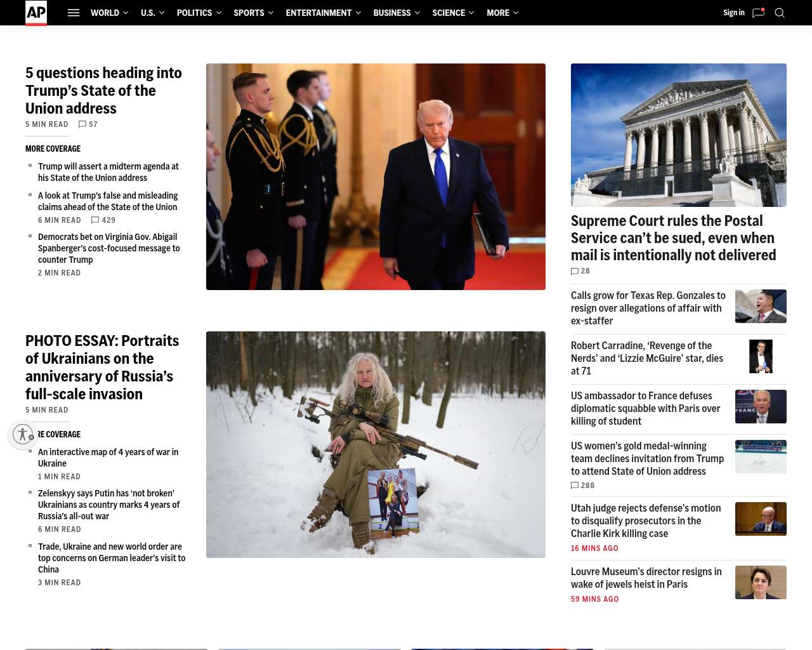812x650 pixels.
Task: Click the 'MORE COVERAGE' heading under State of the Union
Action: (53, 149)
